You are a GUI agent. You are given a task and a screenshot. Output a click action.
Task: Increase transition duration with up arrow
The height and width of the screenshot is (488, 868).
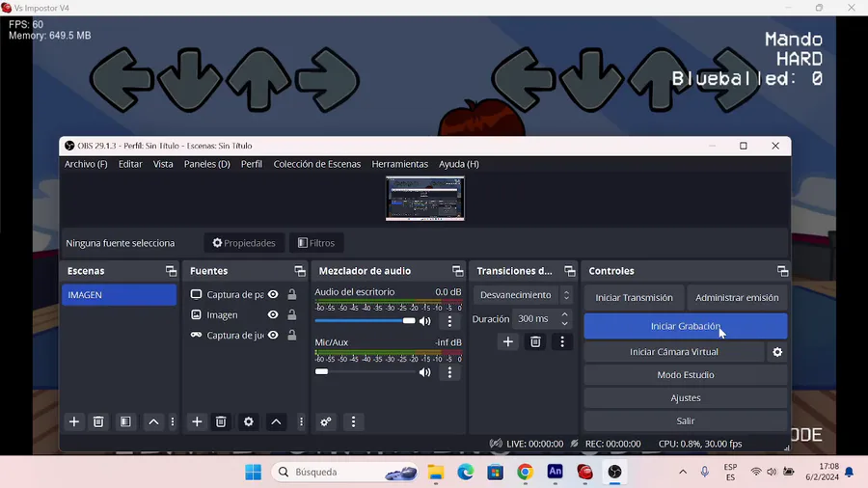(x=564, y=314)
